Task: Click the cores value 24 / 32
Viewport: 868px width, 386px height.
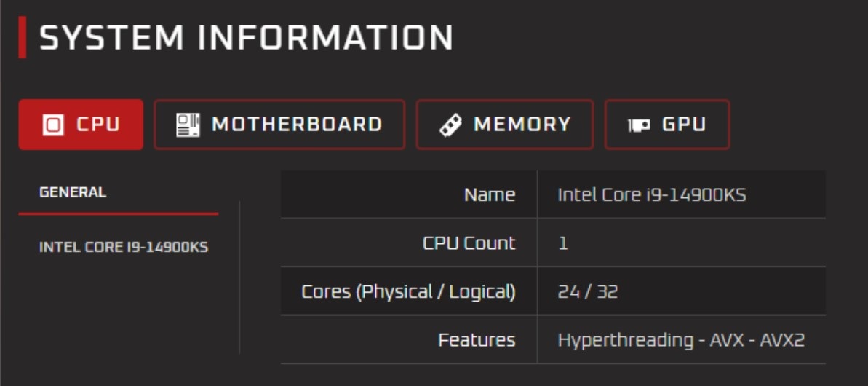Action: coord(587,291)
